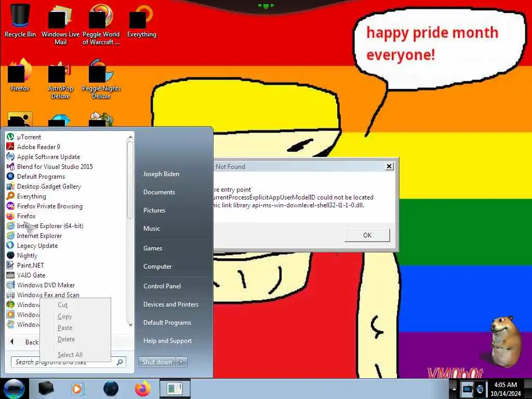
Task: Launch Paint.NET
Action: click(x=25, y=265)
